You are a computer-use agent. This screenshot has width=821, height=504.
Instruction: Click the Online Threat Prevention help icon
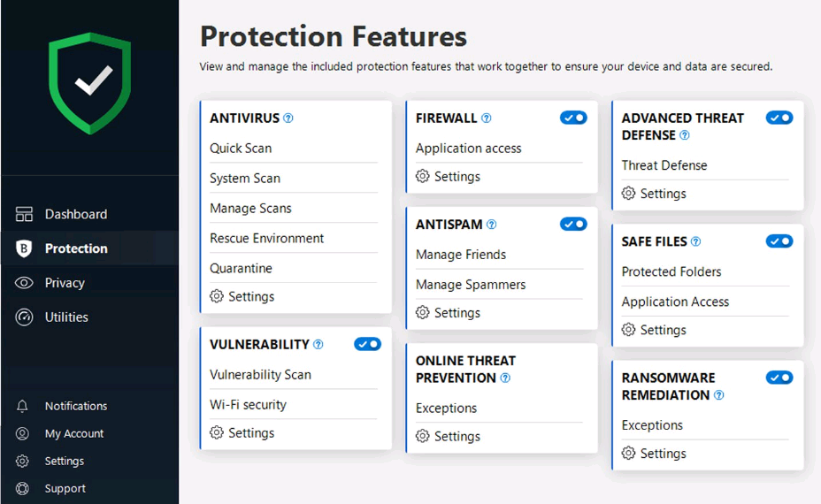(505, 378)
